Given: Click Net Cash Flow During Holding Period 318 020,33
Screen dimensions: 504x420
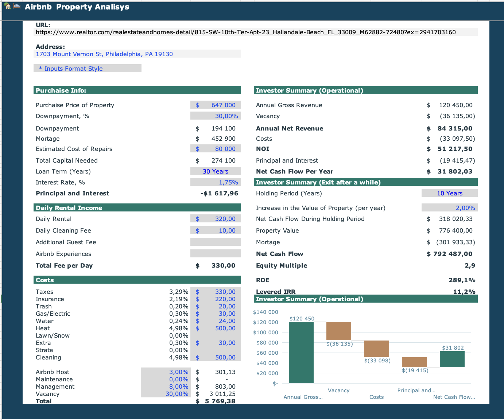Looking at the screenshot, I should tap(450, 219).
